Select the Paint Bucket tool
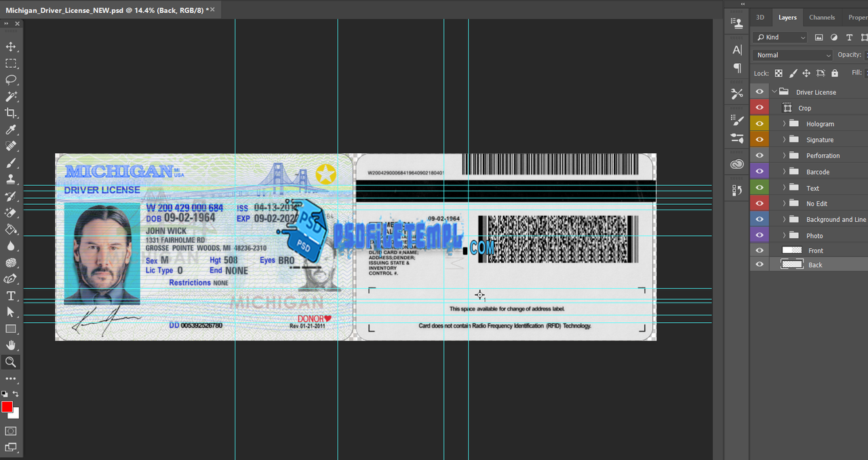 (x=11, y=229)
